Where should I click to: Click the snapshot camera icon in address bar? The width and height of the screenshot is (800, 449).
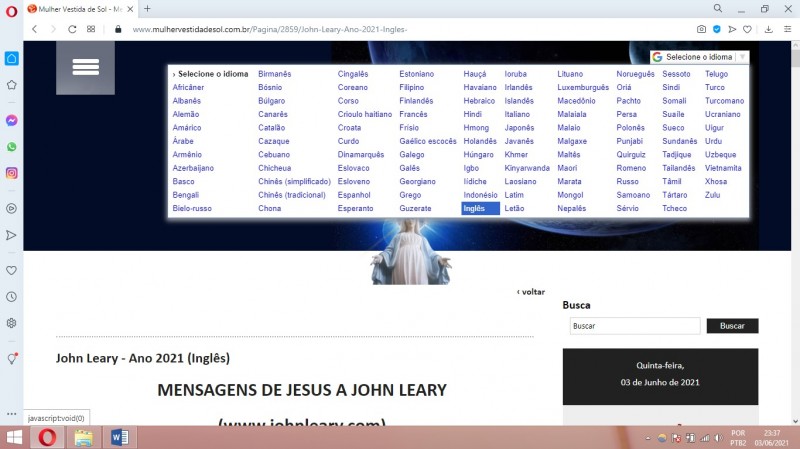tap(701, 29)
